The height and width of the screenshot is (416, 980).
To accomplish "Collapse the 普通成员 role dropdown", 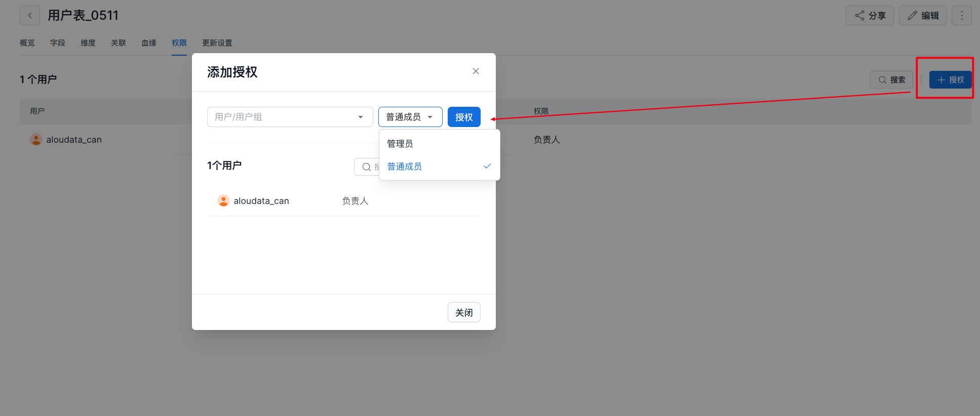I will coord(410,117).
